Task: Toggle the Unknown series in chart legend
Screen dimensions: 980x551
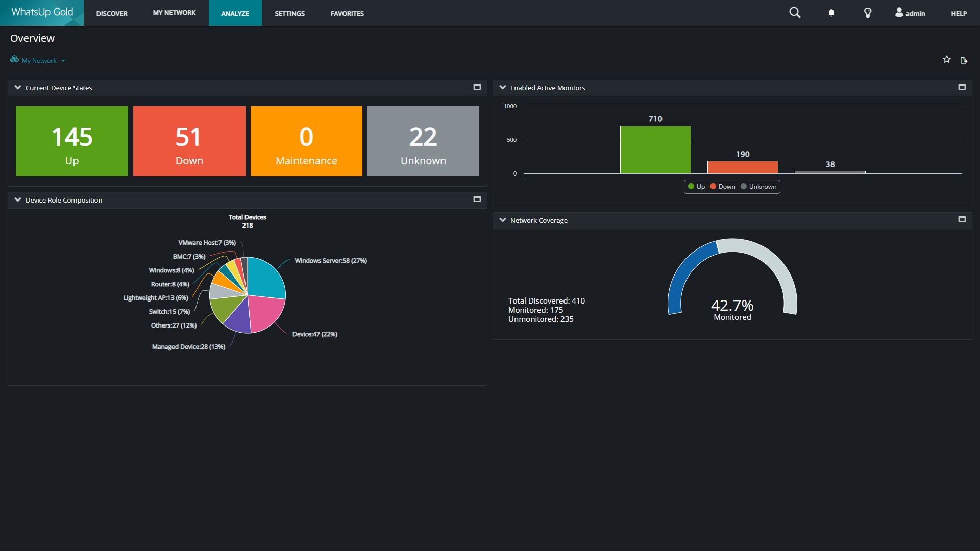Action: (758, 187)
